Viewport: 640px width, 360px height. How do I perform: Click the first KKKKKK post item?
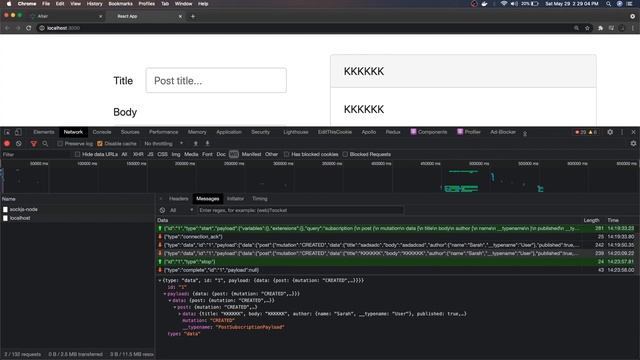point(463,71)
